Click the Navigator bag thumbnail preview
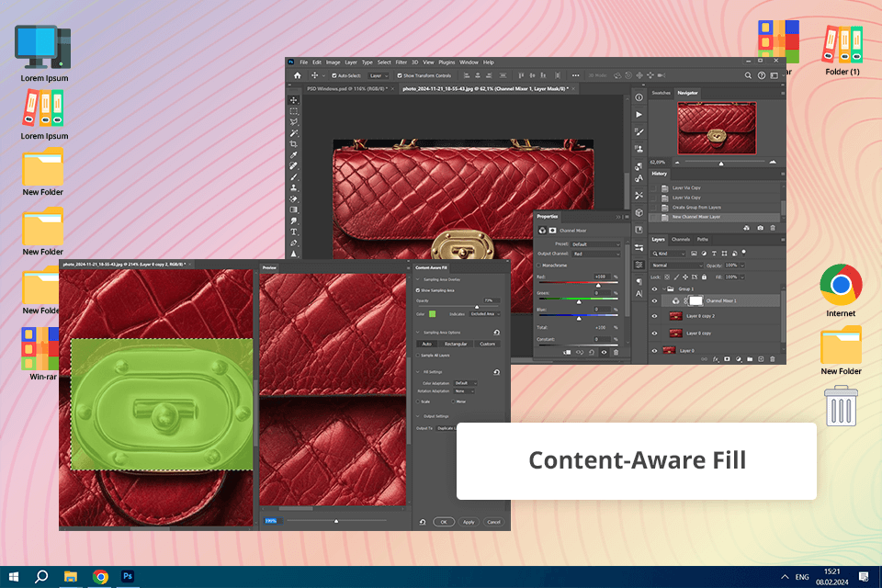 pos(717,129)
